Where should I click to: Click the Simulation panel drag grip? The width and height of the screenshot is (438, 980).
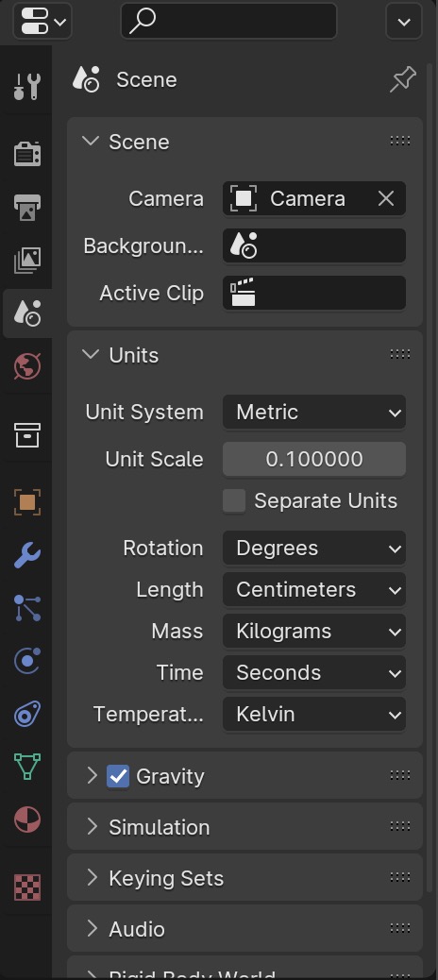tap(400, 826)
